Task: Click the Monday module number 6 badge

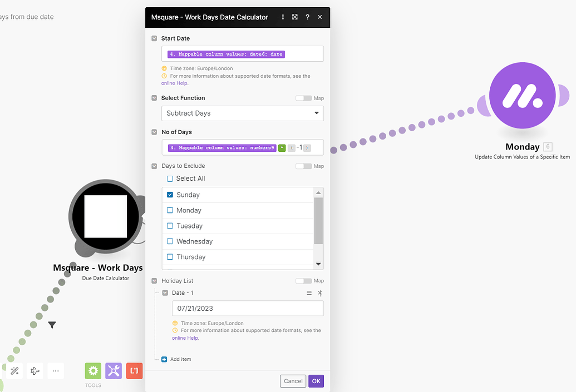Action: pos(548,146)
